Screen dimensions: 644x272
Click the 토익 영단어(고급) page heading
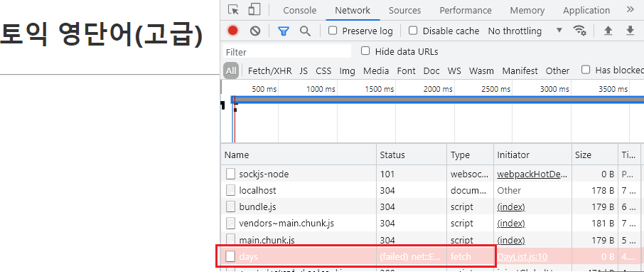[101, 33]
